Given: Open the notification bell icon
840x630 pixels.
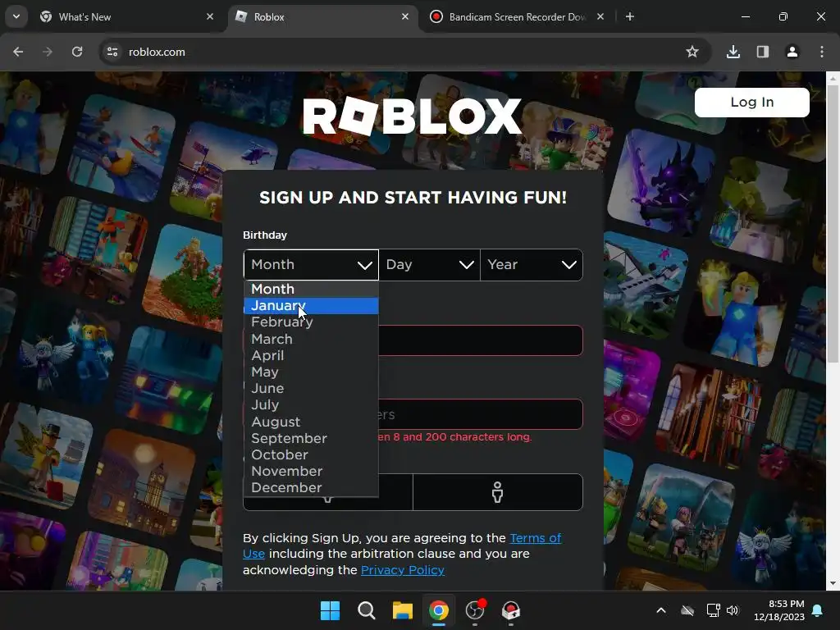Looking at the screenshot, I should [818, 610].
